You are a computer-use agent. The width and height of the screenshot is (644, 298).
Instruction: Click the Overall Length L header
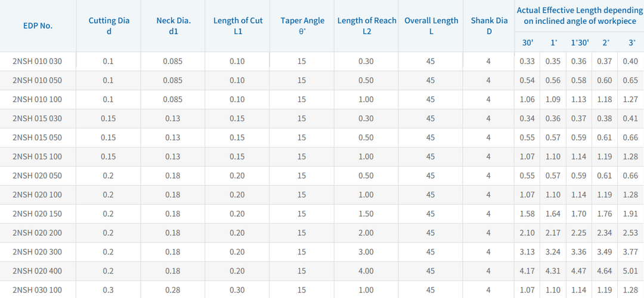click(x=431, y=26)
